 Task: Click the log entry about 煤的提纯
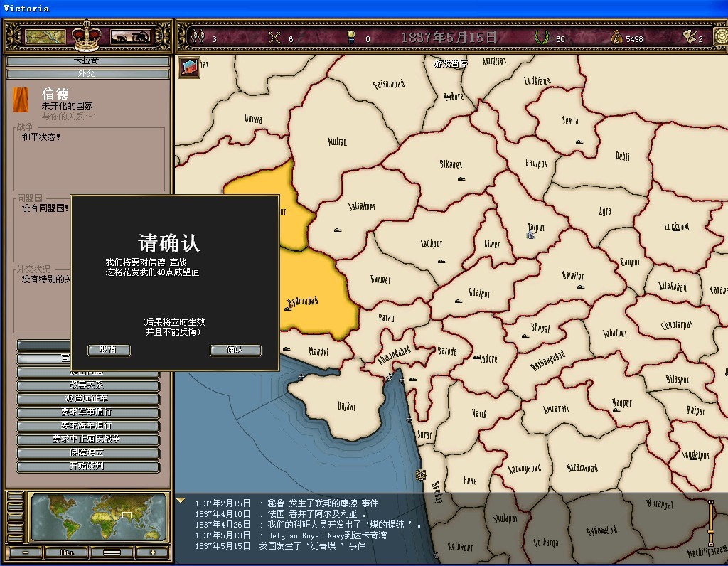tap(307, 525)
